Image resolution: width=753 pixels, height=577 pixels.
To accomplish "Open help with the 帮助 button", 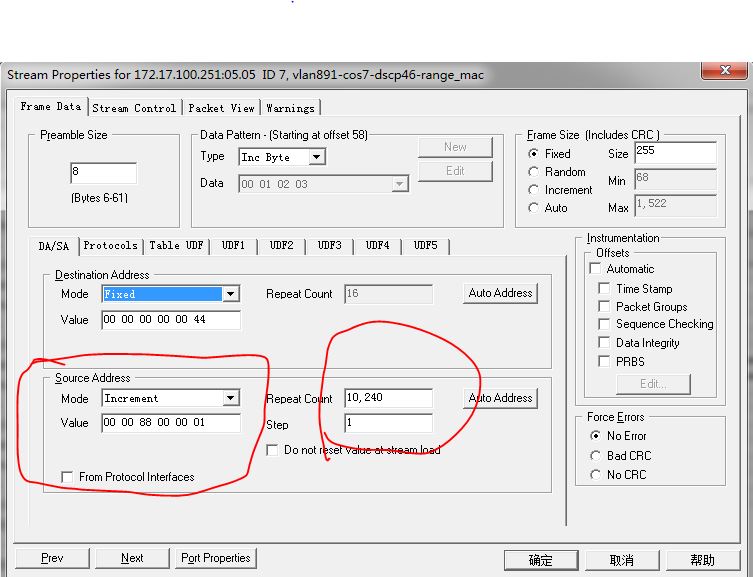I will pos(703,560).
